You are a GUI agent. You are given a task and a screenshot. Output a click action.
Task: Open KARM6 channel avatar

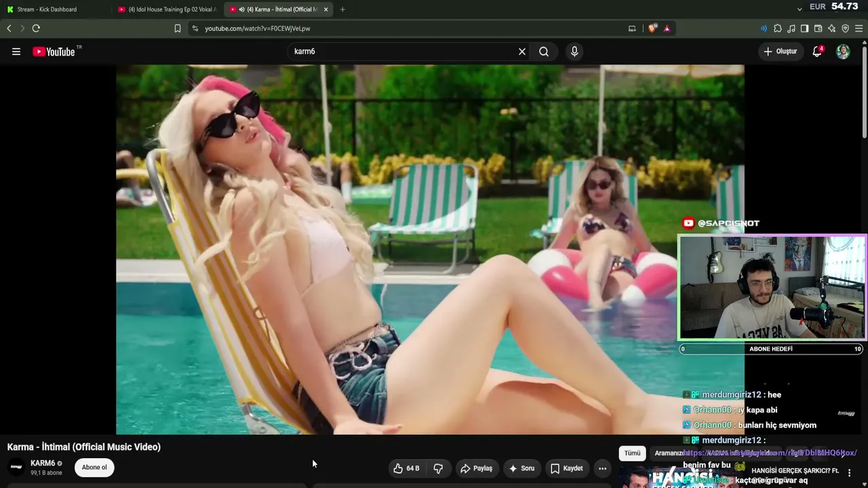(16, 467)
